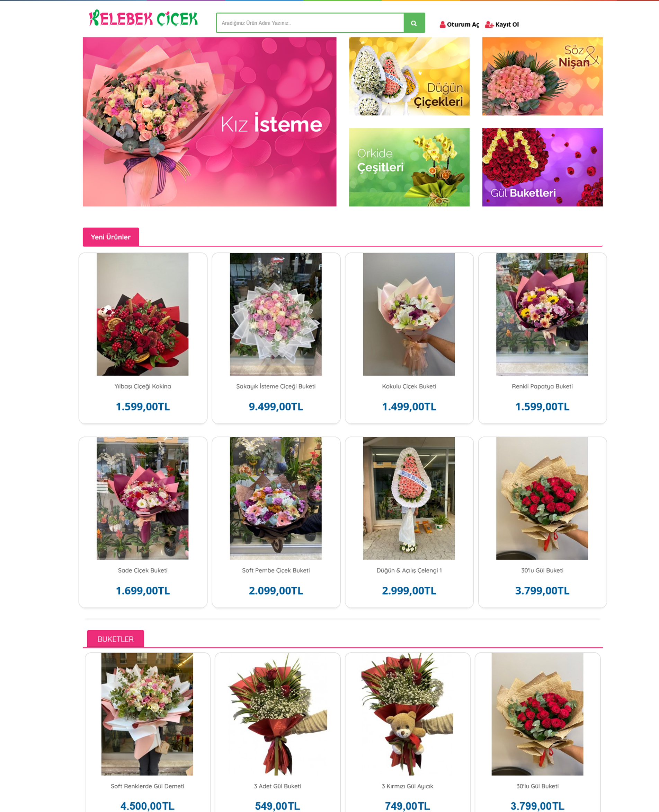Select the Yeni Ürünler tab

pyautogui.click(x=111, y=237)
